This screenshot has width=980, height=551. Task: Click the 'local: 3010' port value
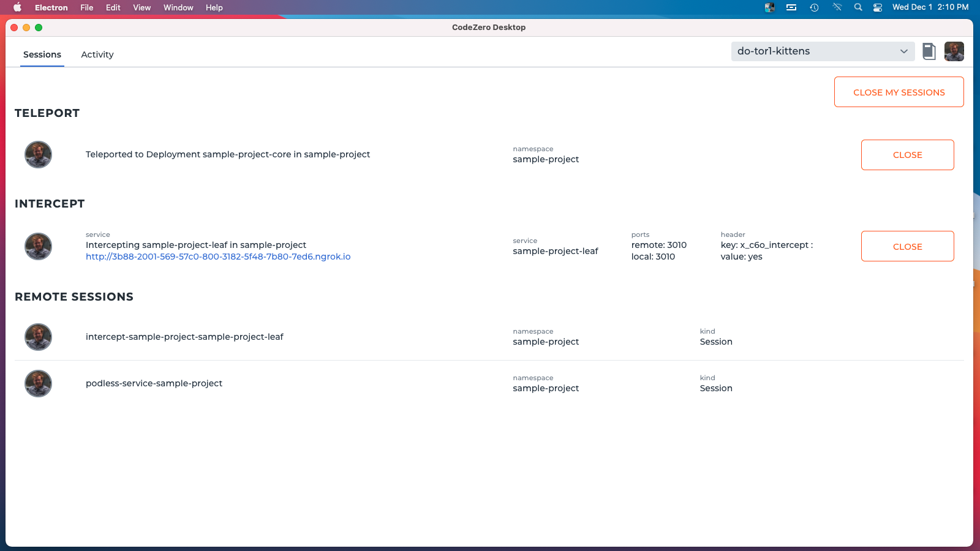click(653, 257)
